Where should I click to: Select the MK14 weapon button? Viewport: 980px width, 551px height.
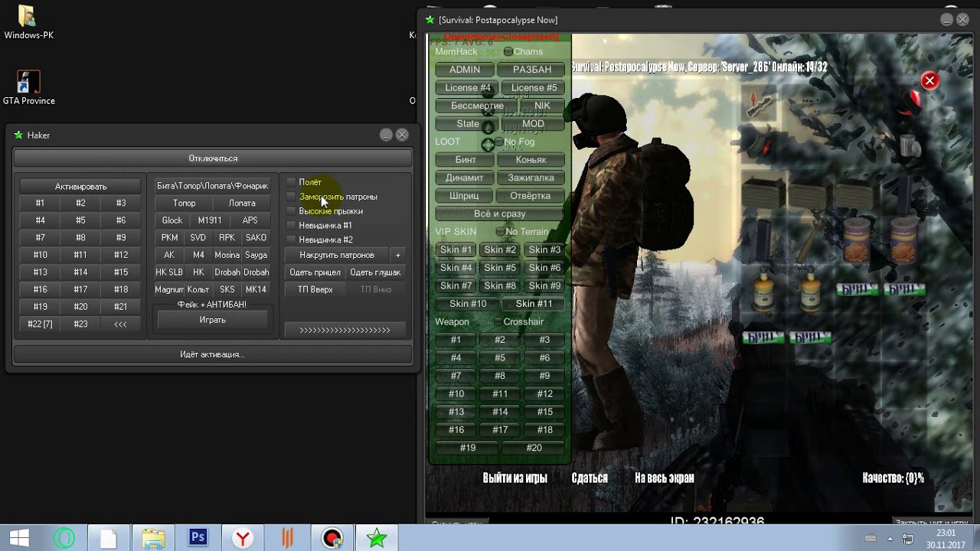(256, 289)
